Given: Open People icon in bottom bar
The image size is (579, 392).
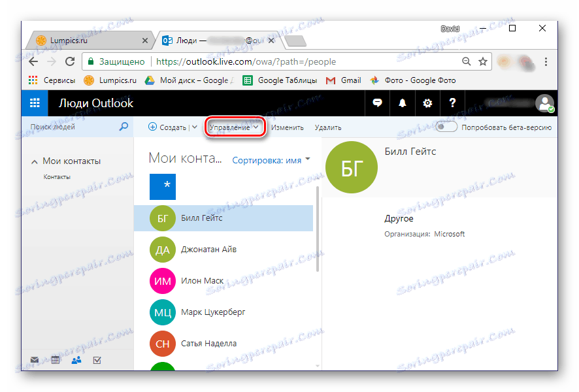Looking at the screenshot, I should tap(76, 360).
